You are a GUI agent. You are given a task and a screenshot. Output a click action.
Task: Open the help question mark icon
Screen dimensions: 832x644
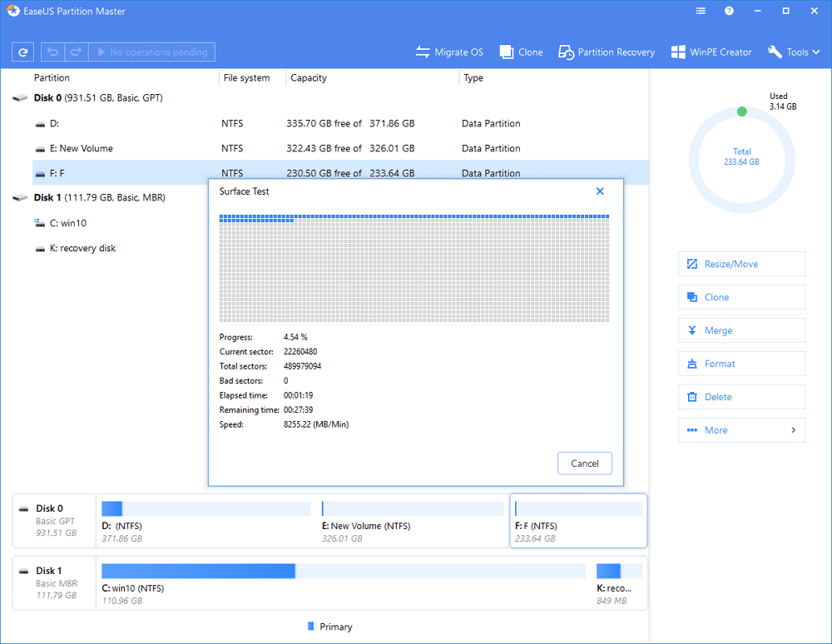click(730, 12)
